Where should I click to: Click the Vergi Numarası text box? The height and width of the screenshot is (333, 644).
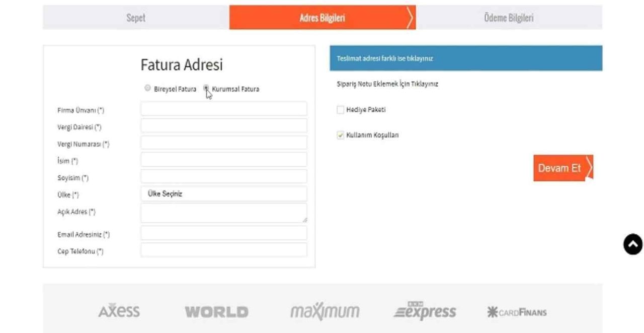point(224,143)
